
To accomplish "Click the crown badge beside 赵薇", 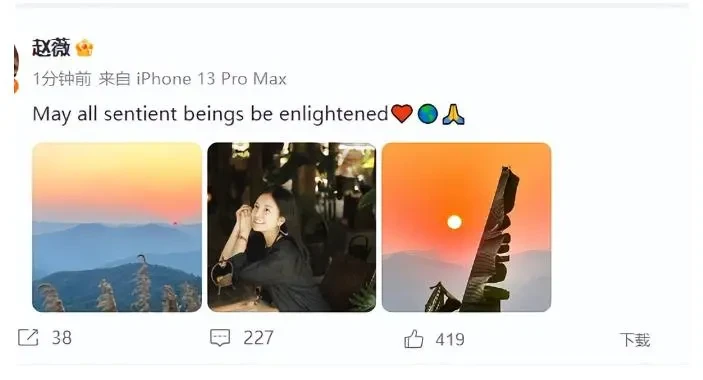I will [x=84, y=48].
